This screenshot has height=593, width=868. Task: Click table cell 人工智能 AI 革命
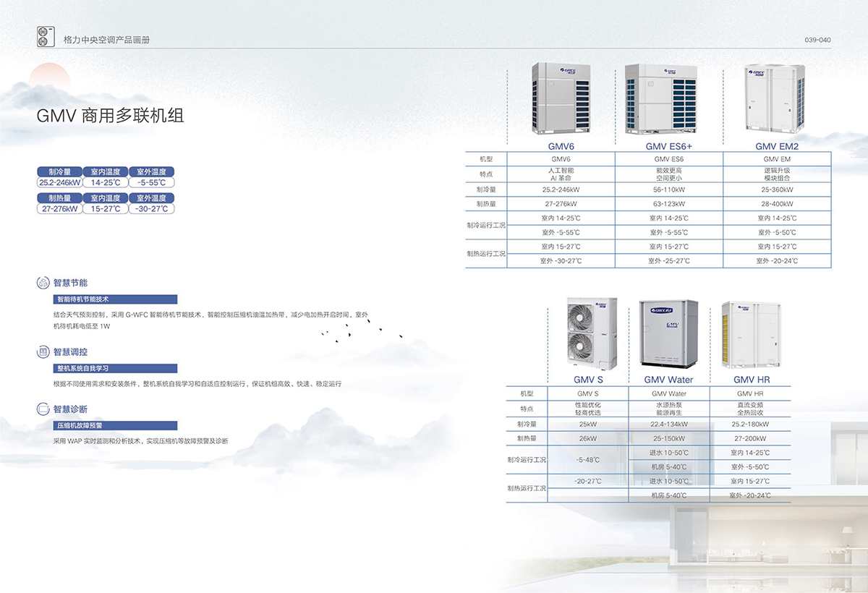pos(561,174)
